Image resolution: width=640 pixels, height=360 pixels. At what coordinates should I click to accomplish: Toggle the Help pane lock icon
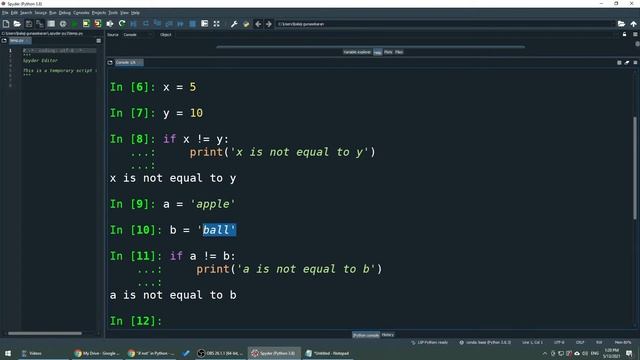coord(624,35)
